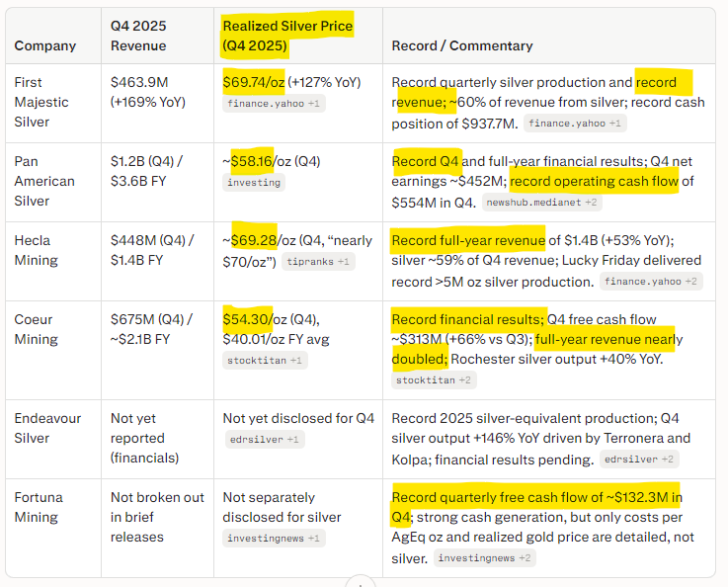Select the Hecla Mining company cell
Viewport: 728px width, 587px height.
(x=36, y=251)
